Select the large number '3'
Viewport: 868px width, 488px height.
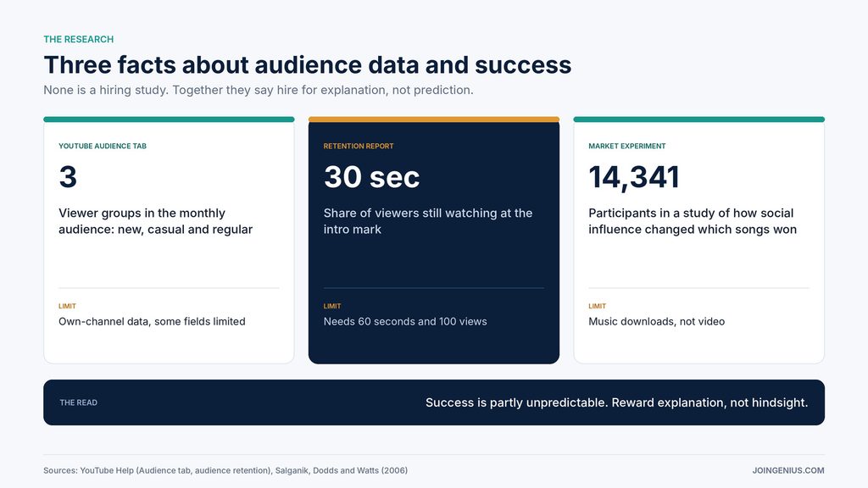tap(68, 177)
